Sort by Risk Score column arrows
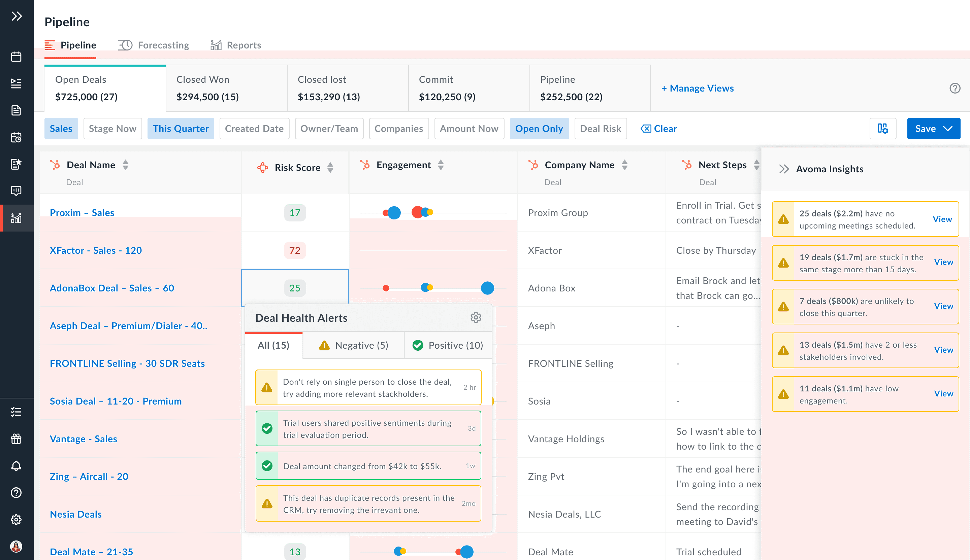970x560 pixels. pyautogui.click(x=330, y=168)
